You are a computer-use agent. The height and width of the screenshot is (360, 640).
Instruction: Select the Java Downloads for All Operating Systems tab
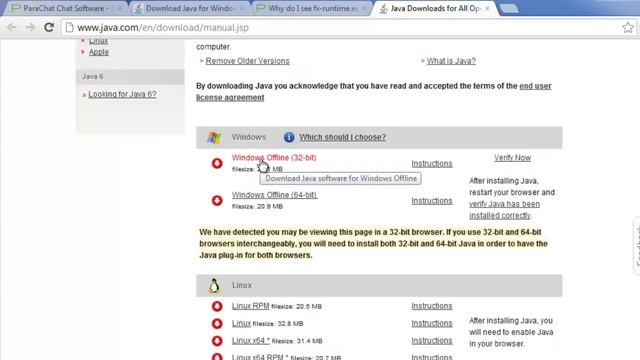435,8
